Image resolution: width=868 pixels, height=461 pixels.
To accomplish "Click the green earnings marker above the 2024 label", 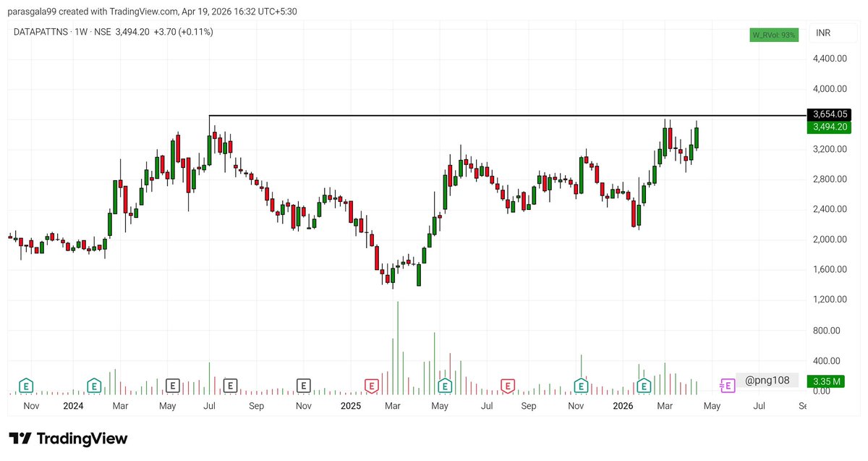I will 93,386.
